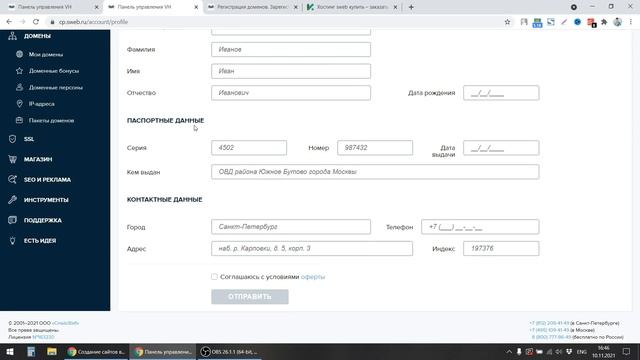Click the Дата выдачи field
Viewport: 640px width, 360px height.
click(501, 148)
